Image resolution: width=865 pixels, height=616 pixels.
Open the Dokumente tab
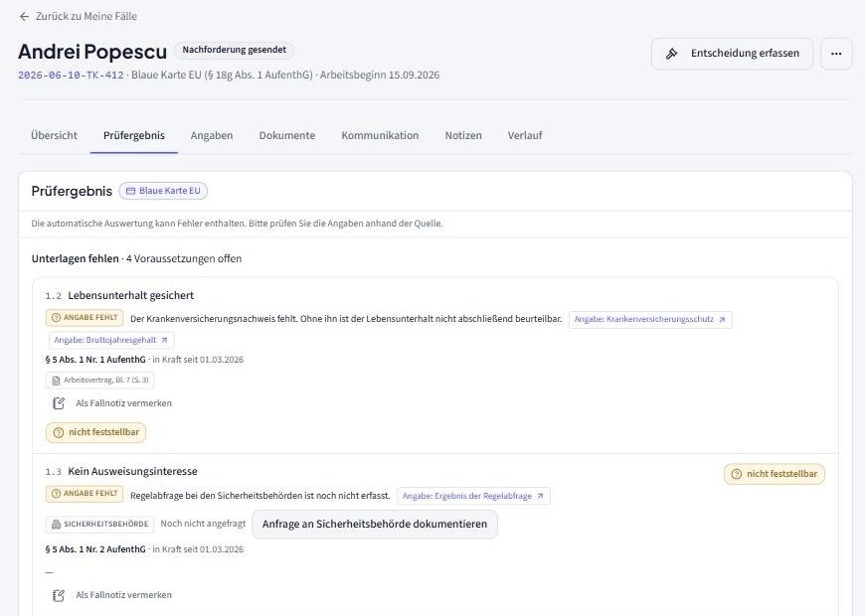point(287,136)
